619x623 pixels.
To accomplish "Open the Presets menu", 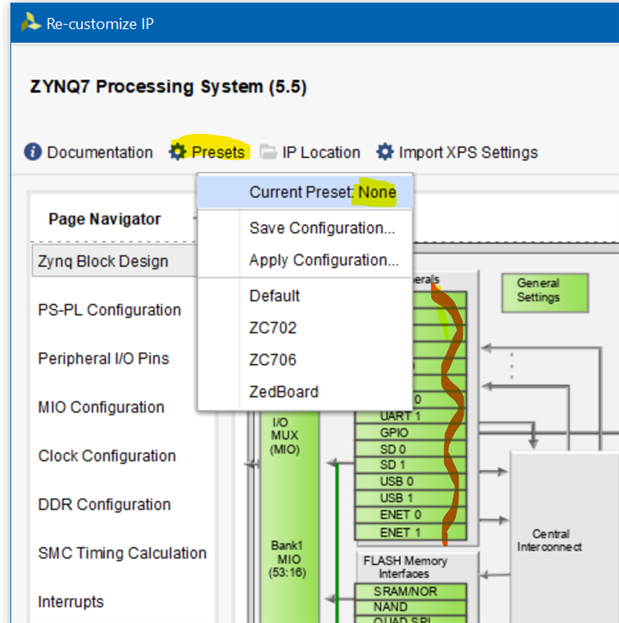I will [x=218, y=152].
